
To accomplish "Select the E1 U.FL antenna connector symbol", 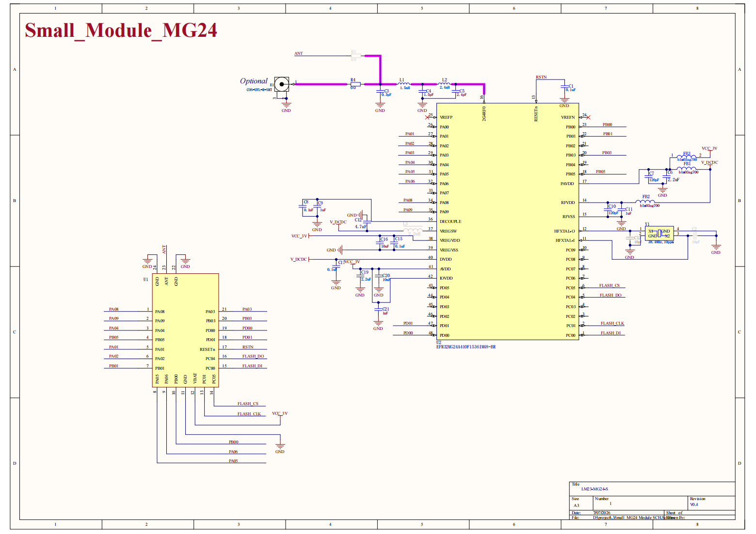I will [282, 84].
